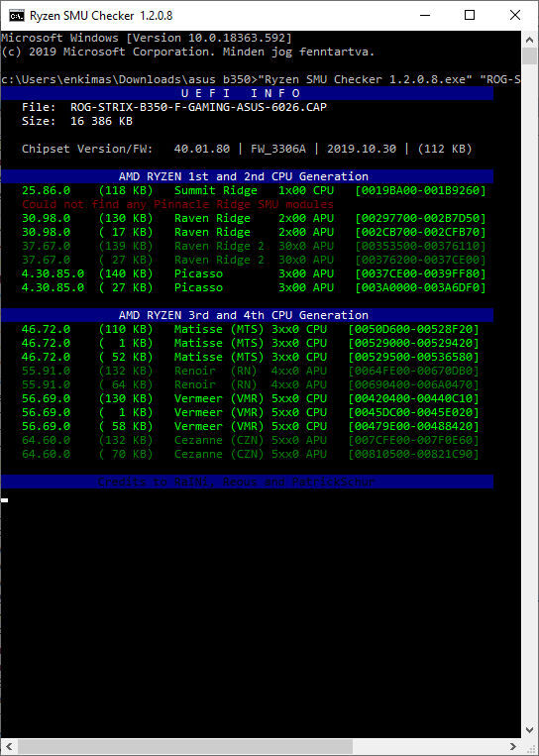539x756 pixels.
Task: Click the window title Ryzen SMU Checker 1.2.0.8
Action: coord(101,16)
